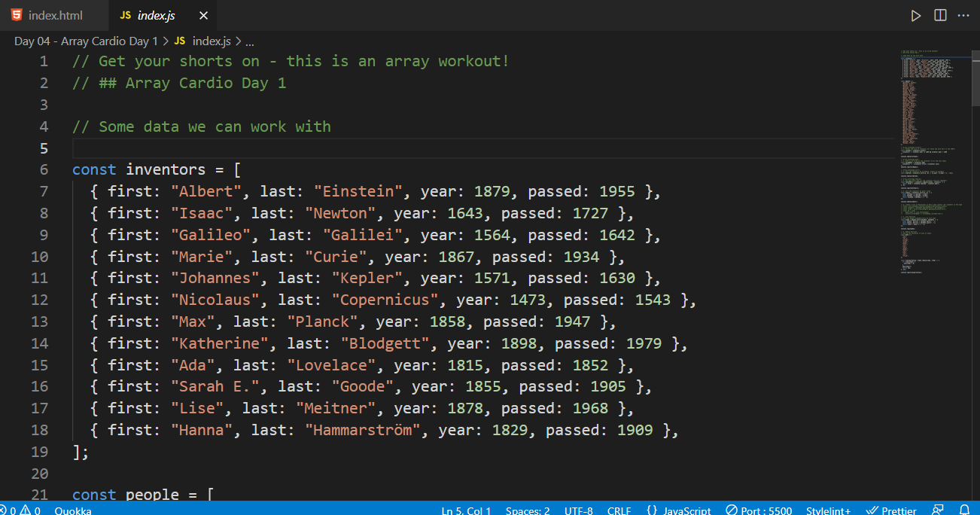Click the HTML5 file icon on index.html tab
Viewport: 980px width, 515px height.
click(x=16, y=15)
